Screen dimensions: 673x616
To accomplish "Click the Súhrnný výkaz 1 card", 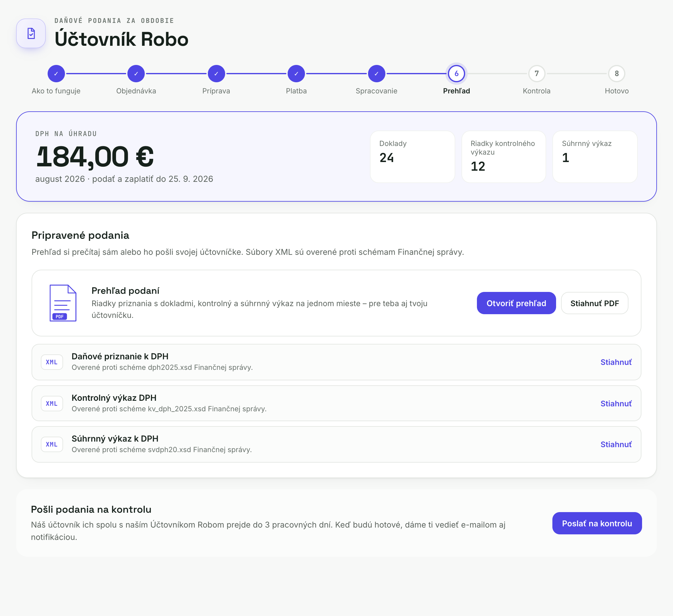I will 595,156.
